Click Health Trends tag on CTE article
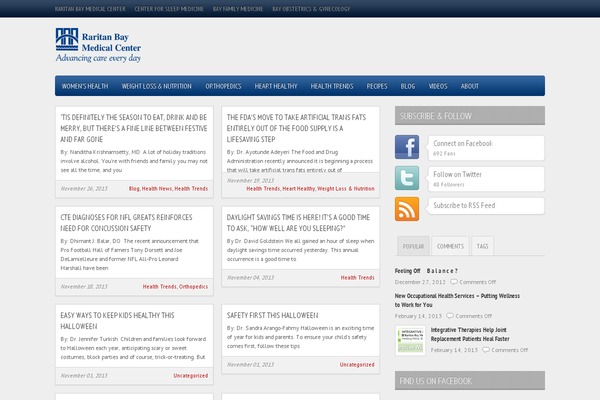Viewport: 600px width, 400px height. tap(160, 287)
